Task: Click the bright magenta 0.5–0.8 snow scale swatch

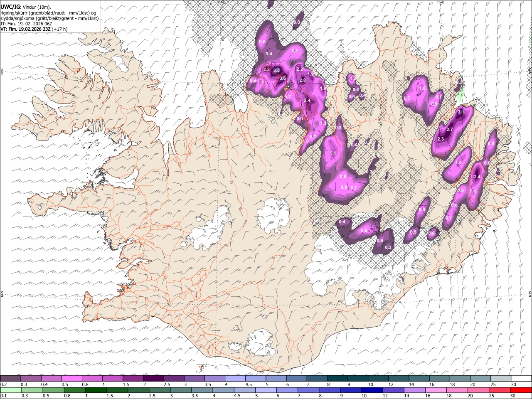Action: coord(71,379)
